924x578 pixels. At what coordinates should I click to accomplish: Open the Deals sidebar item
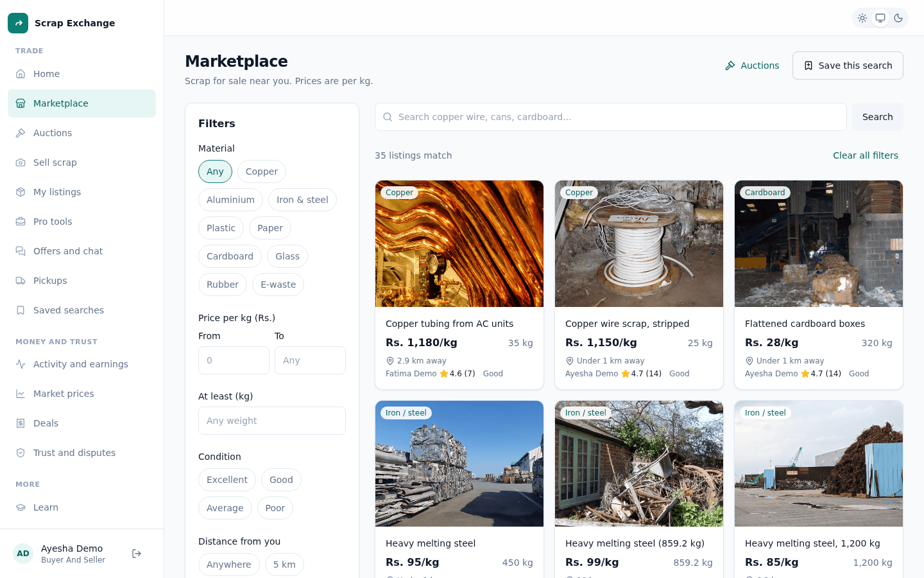point(81,423)
